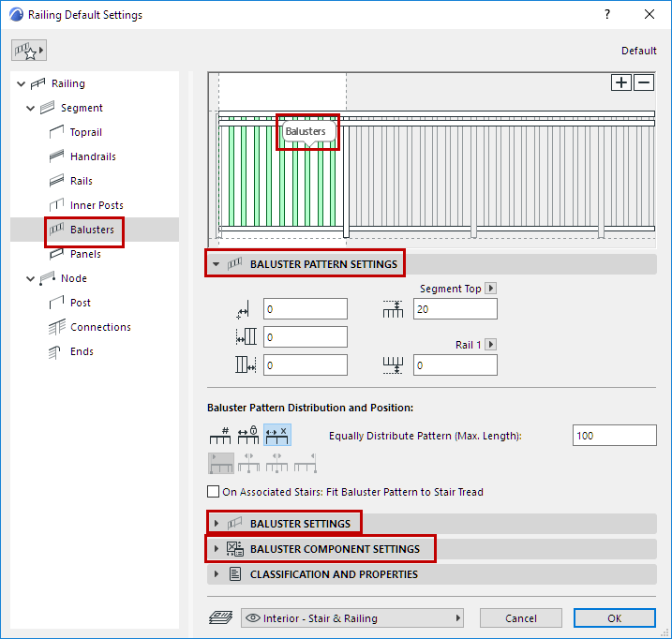Select the Ends tree item
672x639 pixels.
point(82,352)
